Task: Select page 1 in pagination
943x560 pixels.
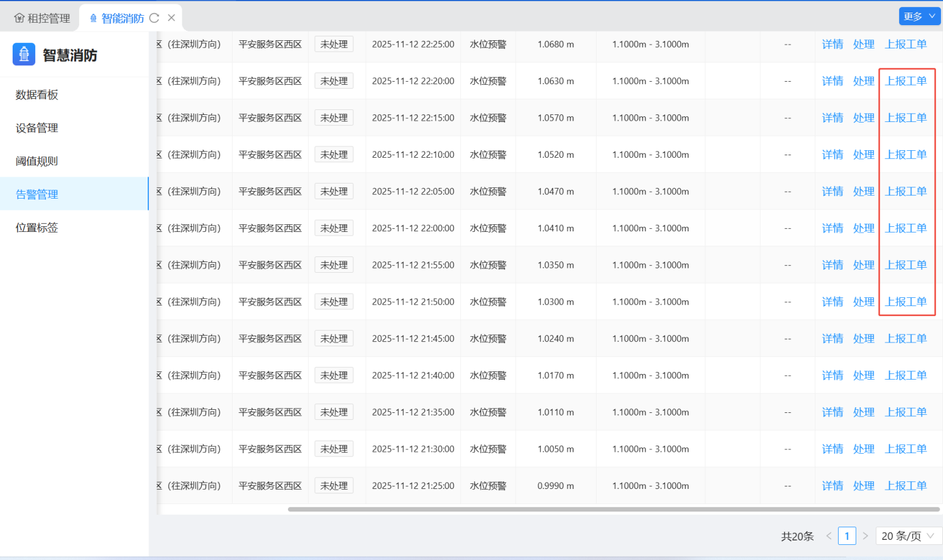Action: pyautogui.click(x=847, y=536)
